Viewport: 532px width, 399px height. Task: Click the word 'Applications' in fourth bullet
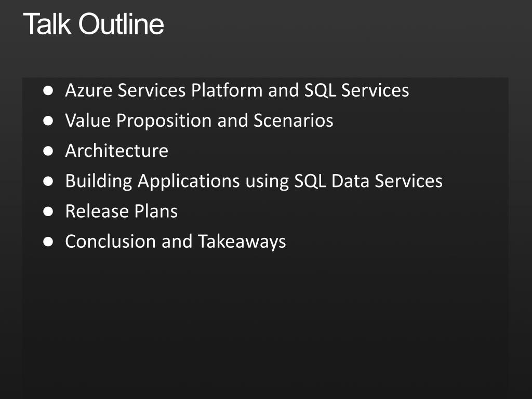point(189,181)
